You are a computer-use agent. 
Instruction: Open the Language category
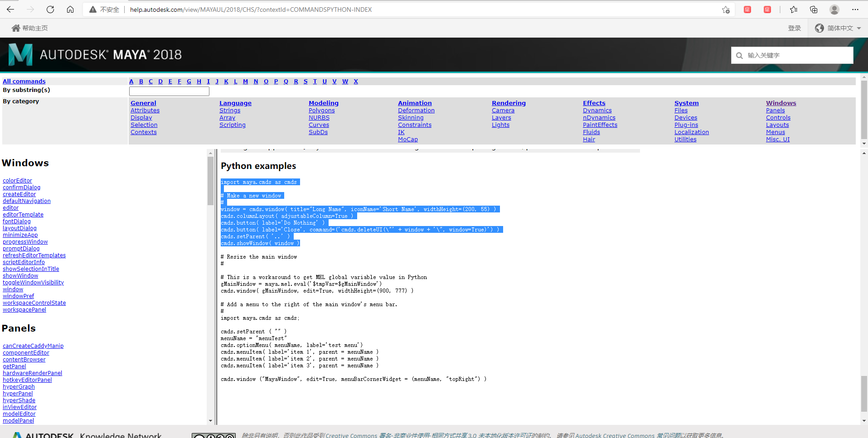(235, 103)
